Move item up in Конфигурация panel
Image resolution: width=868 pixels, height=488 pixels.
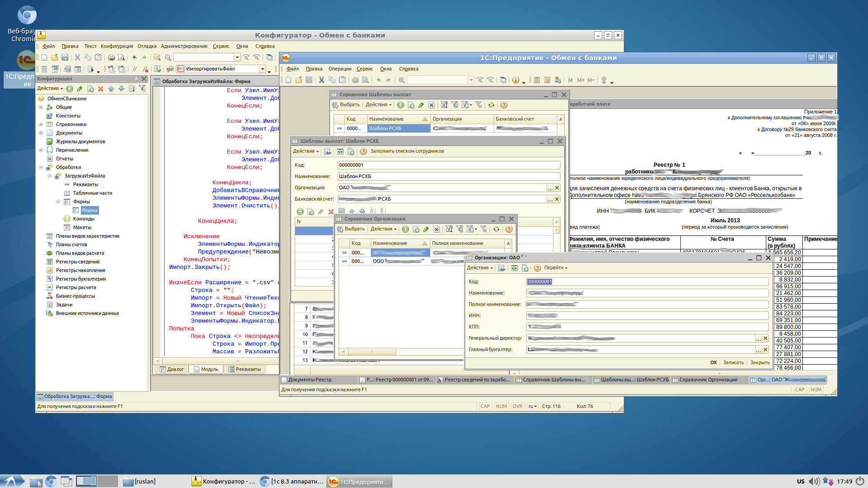click(x=111, y=89)
